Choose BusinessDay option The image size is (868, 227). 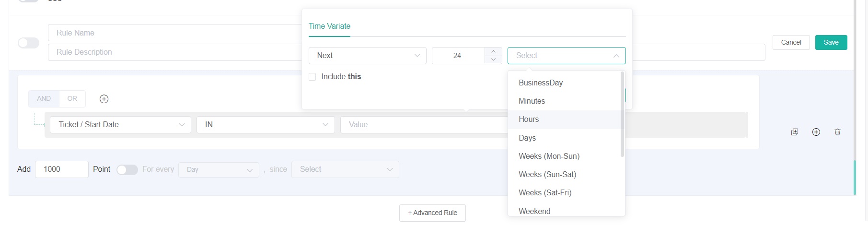[541, 83]
